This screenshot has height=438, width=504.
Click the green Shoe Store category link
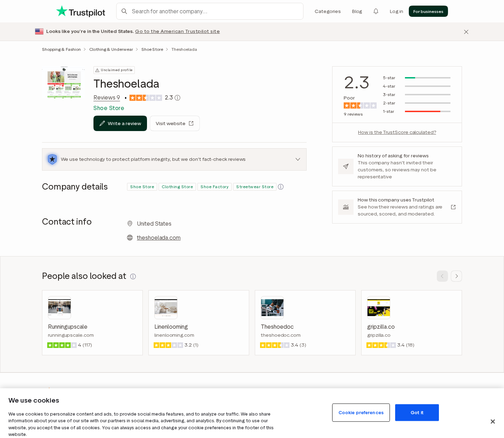[x=109, y=108]
